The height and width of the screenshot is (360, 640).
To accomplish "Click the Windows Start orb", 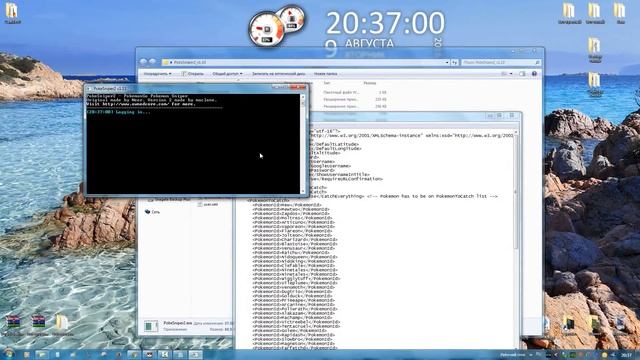I will (x=9, y=353).
